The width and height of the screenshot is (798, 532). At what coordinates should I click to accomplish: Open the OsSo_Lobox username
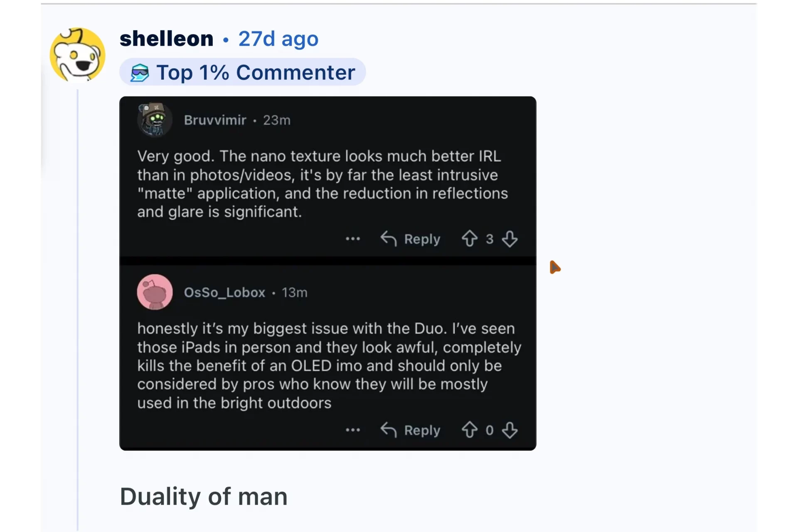pyautogui.click(x=224, y=293)
